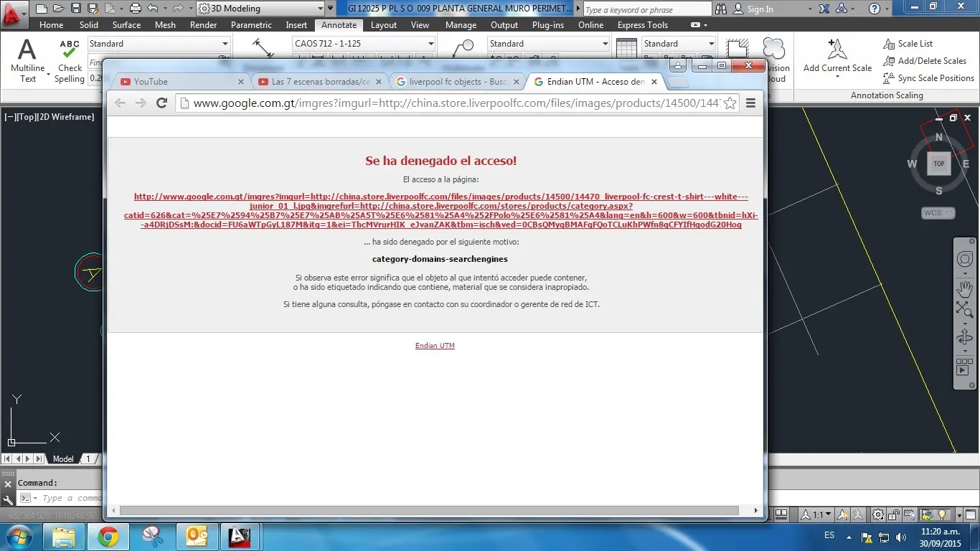
Task: Click the workspace switching gear icon in status bar
Action: coord(878,515)
